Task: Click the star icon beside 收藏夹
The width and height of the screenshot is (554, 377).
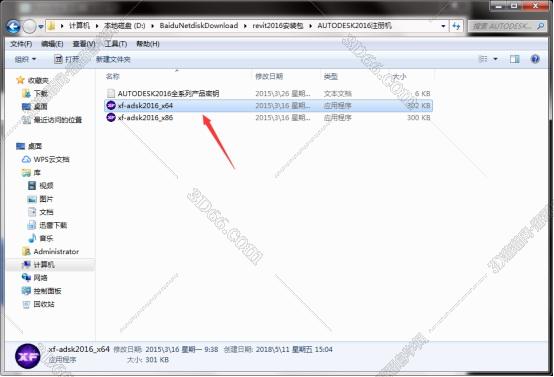Action: [x=20, y=80]
